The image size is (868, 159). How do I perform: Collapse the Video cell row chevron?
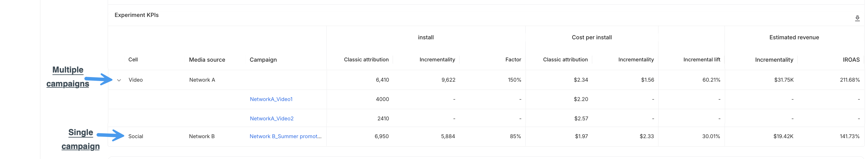pyautogui.click(x=119, y=80)
